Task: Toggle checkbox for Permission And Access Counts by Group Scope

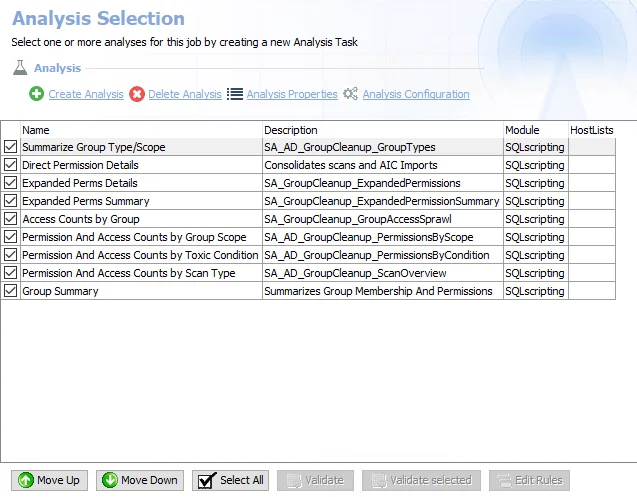Action: (x=11, y=237)
